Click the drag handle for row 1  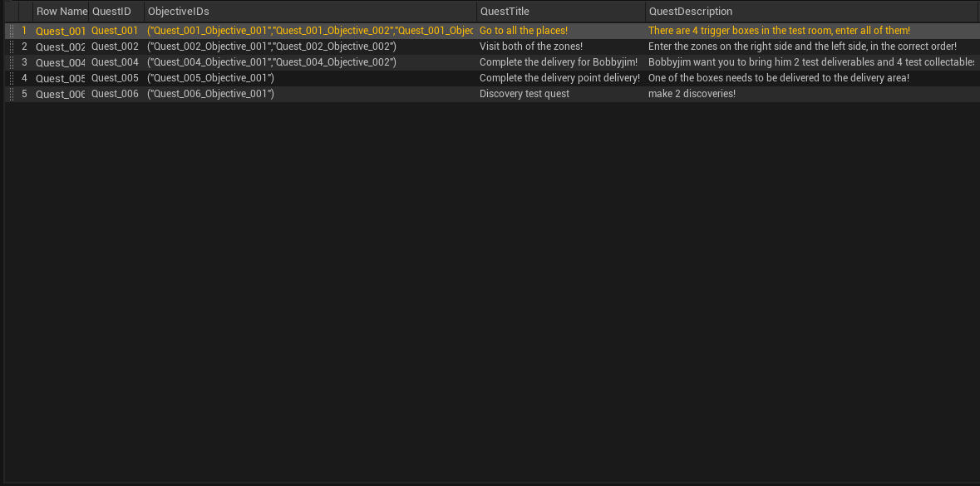[11, 31]
